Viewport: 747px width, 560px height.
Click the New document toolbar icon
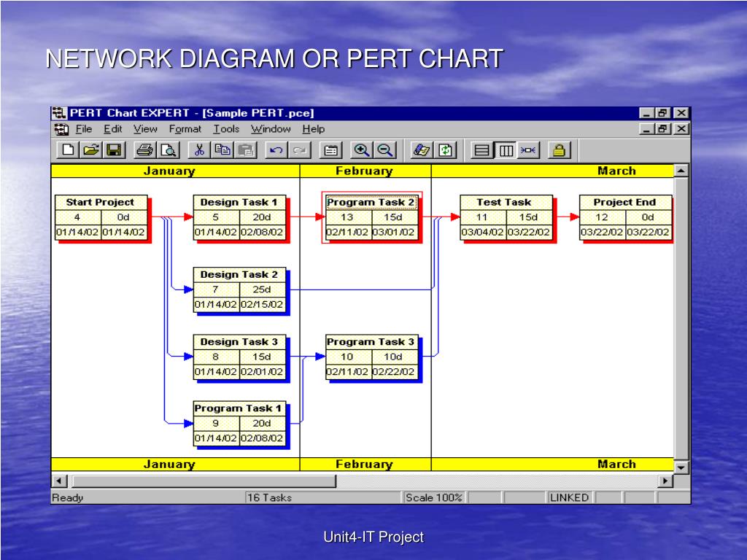pos(68,150)
